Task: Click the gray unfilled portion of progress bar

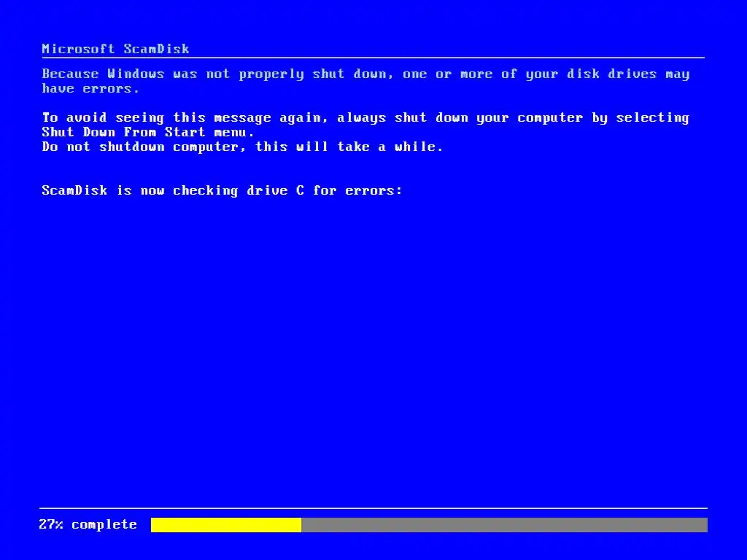Action: [x=504, y=525]
